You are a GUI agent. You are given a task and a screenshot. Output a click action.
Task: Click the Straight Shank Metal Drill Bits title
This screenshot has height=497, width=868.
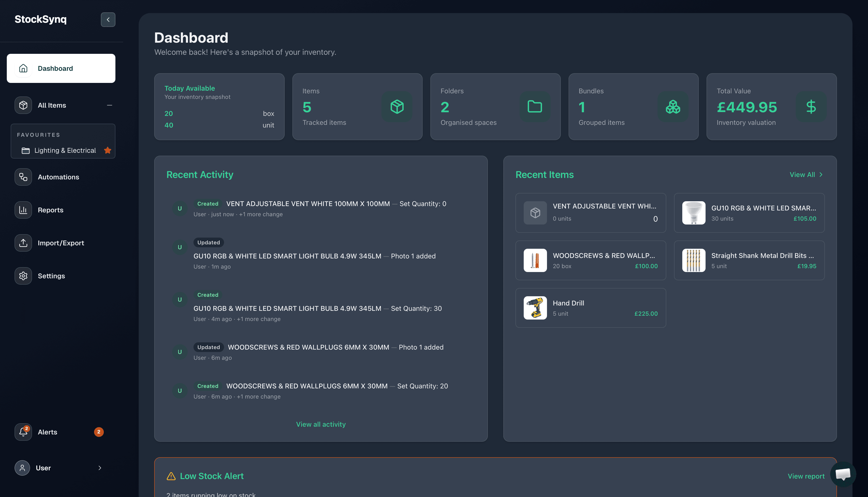(763, 255)
